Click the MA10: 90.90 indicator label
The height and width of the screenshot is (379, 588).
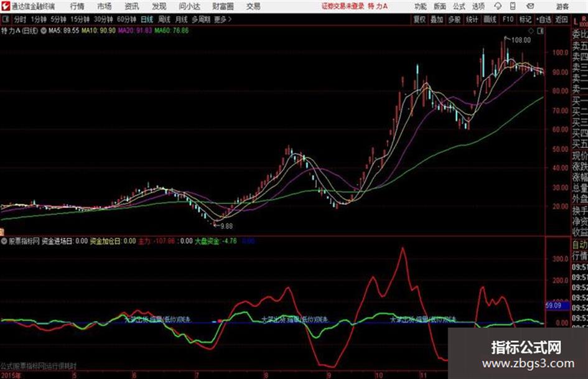(99, 30)
